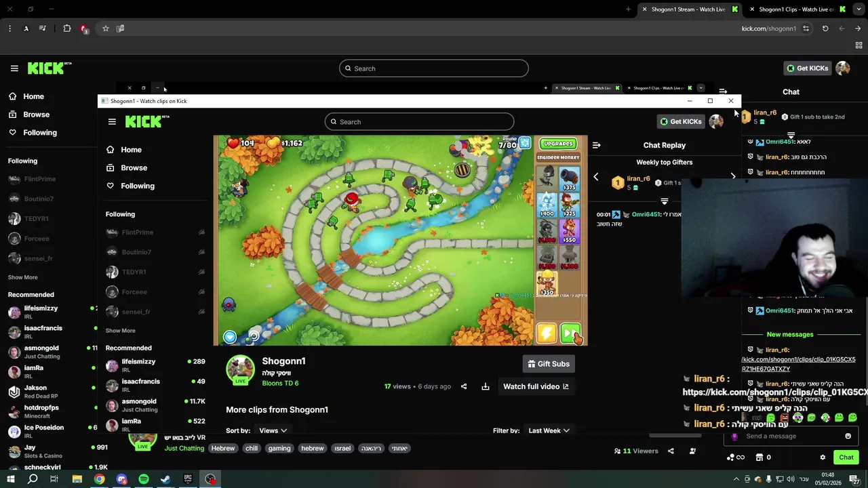This screenshot has width=868, height=488.
Task: Open clip link in liran_r6 chat message
Action: (x=798, y=364)
